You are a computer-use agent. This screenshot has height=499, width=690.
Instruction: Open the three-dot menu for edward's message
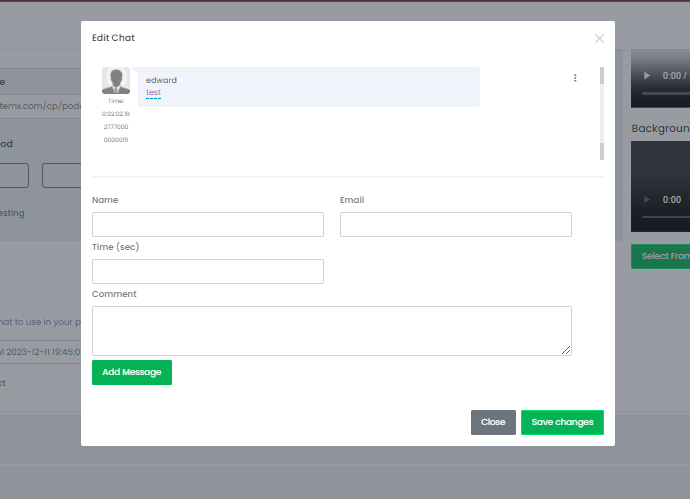coord(575,78)
